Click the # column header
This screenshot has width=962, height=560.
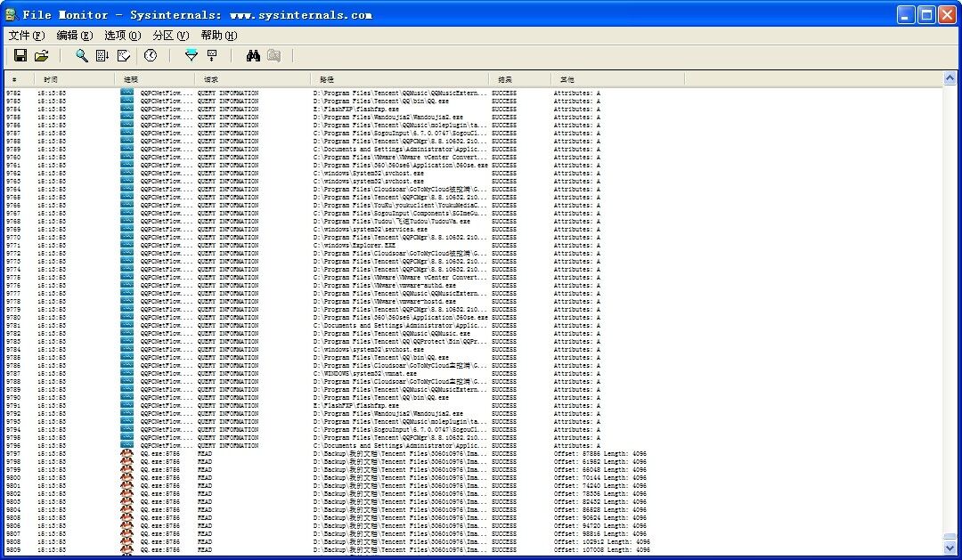(20, 80)
